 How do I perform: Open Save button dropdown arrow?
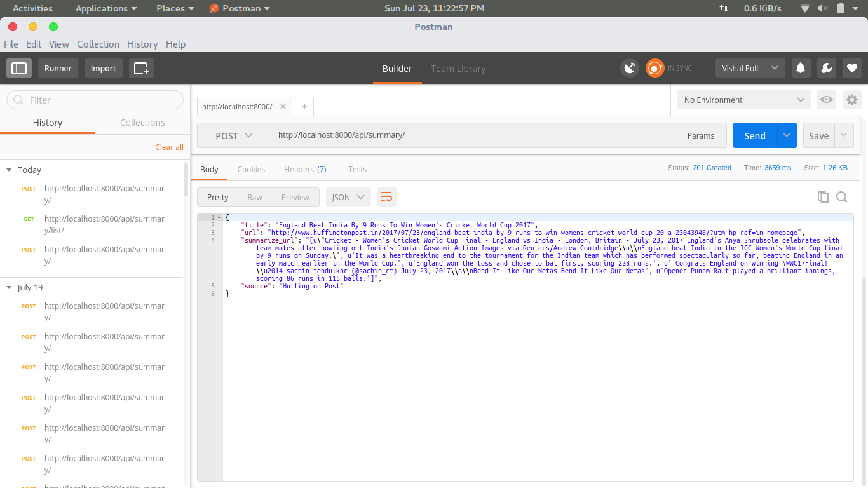pos(844,135)
